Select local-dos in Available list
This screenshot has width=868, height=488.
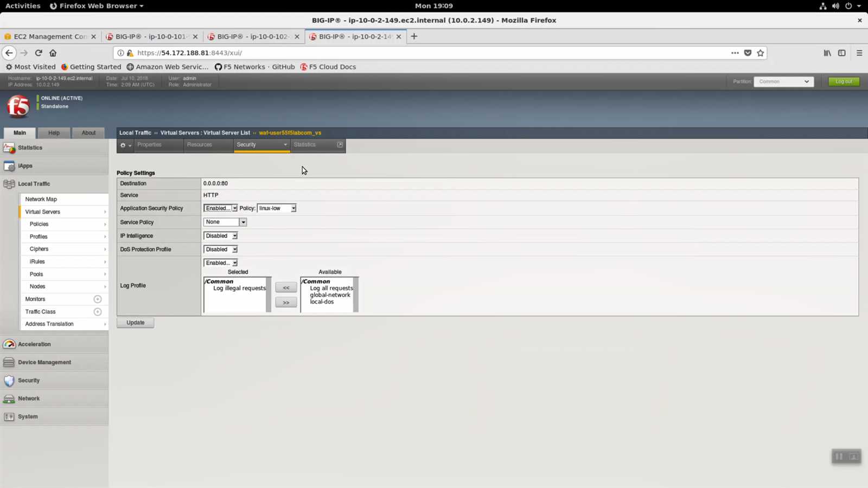(322, 302)
